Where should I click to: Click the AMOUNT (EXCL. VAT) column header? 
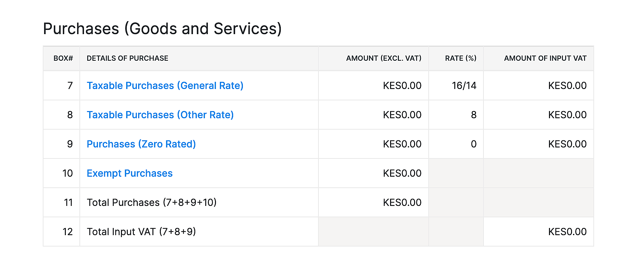point(384,58)
